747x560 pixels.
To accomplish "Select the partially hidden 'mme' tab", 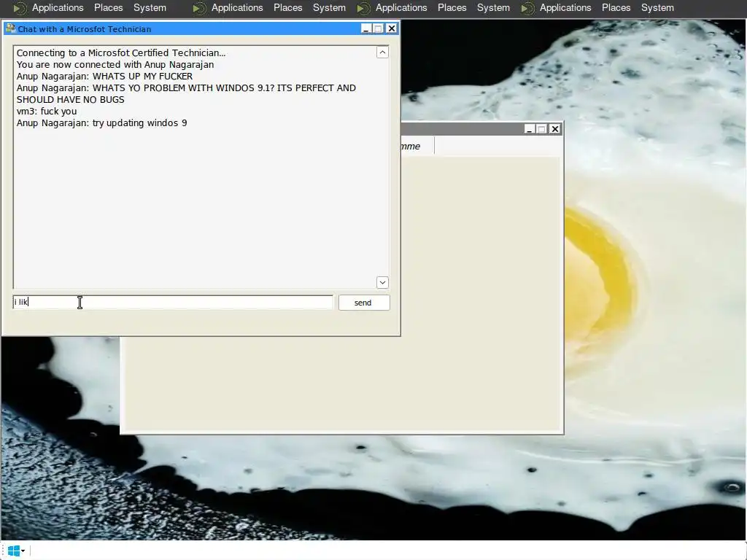I will point(417,146).
